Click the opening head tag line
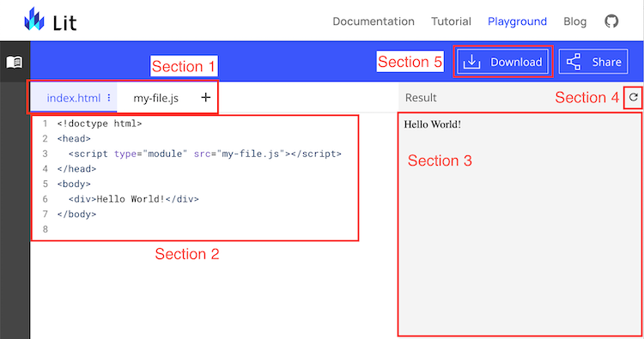Image resolution: width=644 pixels, height=339 pixels. [74, 139]
